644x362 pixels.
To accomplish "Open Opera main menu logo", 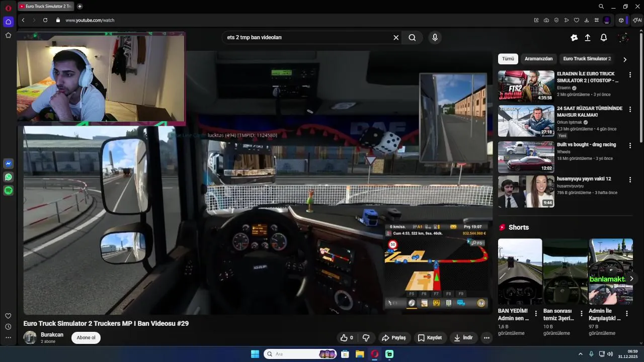I will 8,8.
